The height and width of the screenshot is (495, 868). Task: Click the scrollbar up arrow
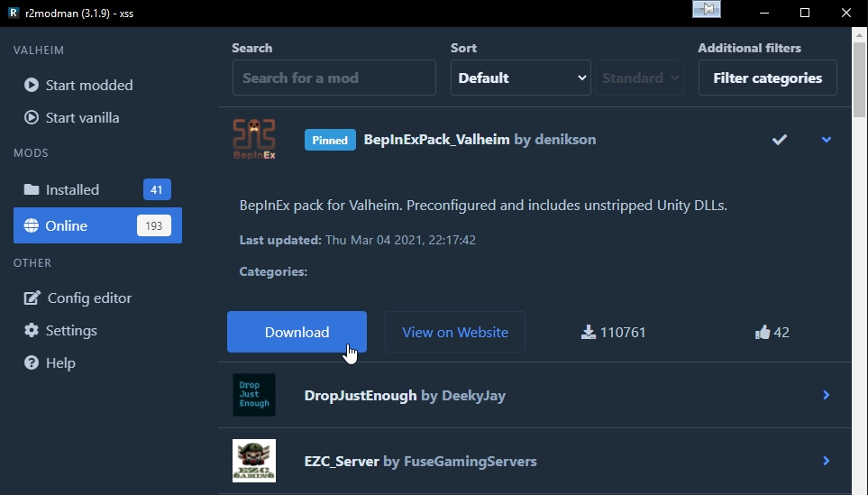click(x=859, y=34)
